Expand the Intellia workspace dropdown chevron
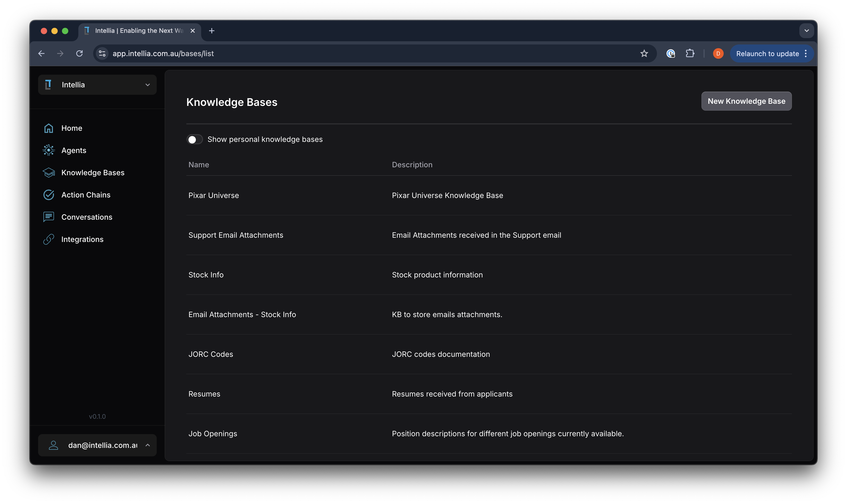 point(148,84)
